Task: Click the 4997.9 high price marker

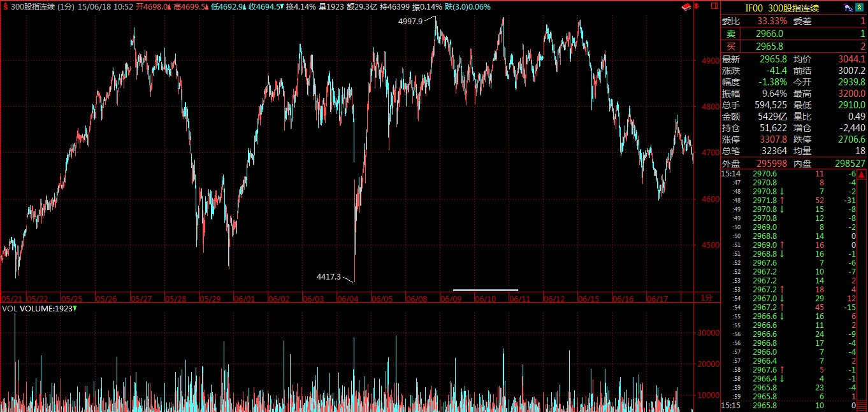Action: [410, 21]
